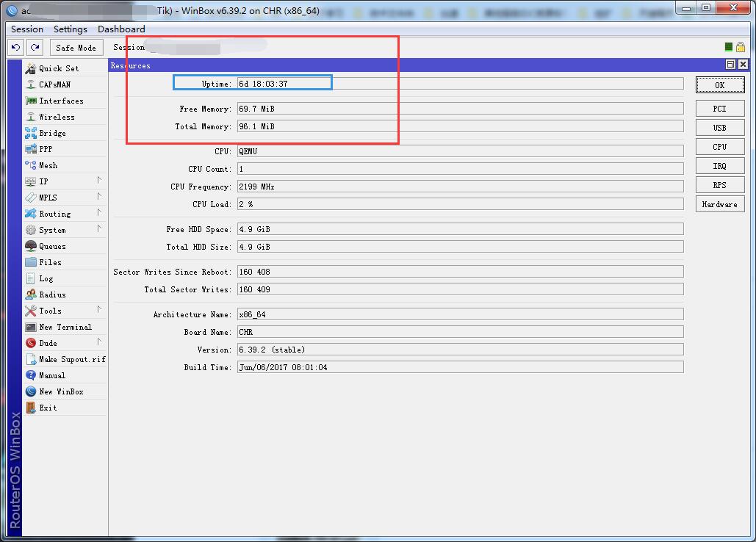Open the Interfaces icon

click(31, 101)
